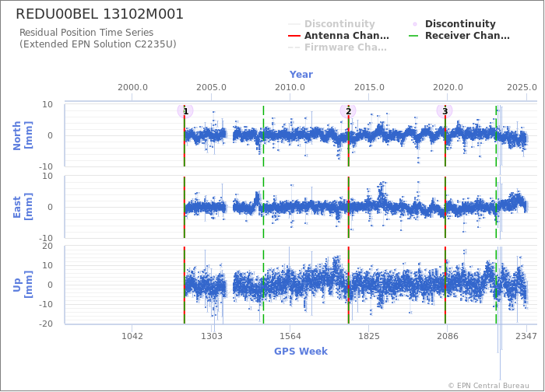The width and height of the screenshot is (545, 392).
Task: Click the chart title REDU00BEL 13102M001
Action: coord(100,14)
